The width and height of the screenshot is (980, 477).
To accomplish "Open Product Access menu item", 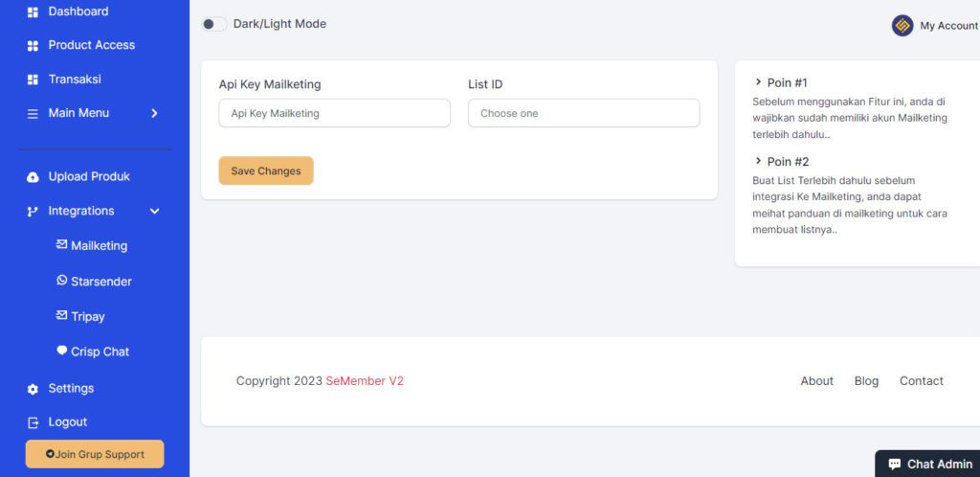I will [91, 45].
